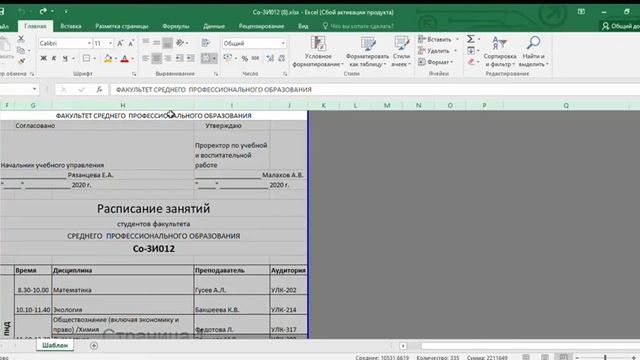Viewport: 640px width, 360px height.
Task: Open the number format 'Общий' combo box
Action: pyautogui.click(x=254, y=43)
